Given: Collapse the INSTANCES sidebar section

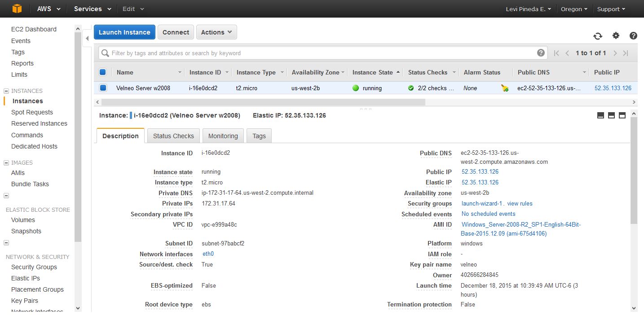Looking at the screenshot, I should 6,91.
